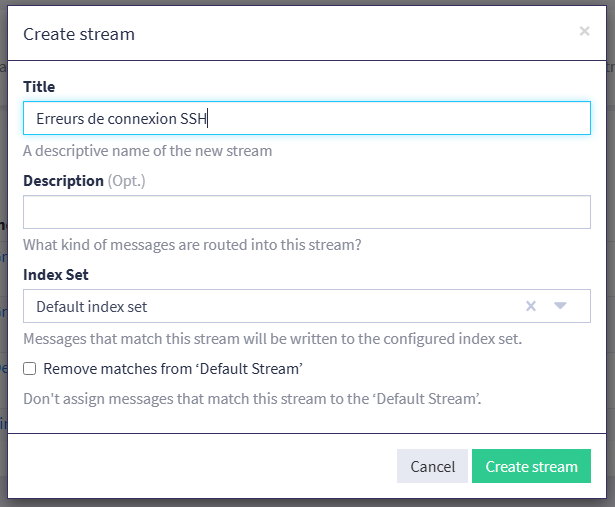The image size is (615, 507).
Task: Click the bold Title field label
Action: tap(39, 87)
